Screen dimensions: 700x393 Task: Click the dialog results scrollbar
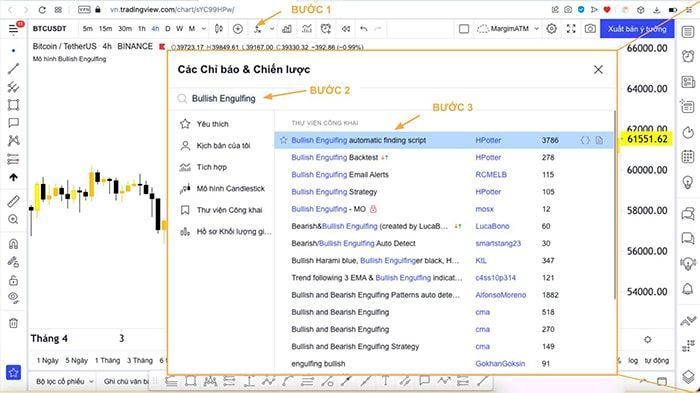[x=615, y=205]
